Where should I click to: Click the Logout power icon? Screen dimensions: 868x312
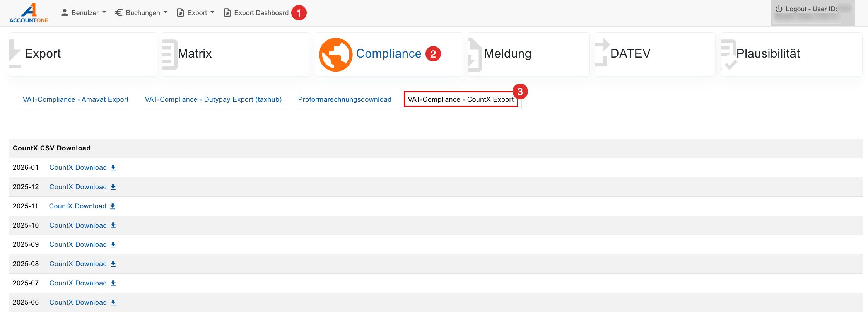pyautogui.click(x=779, y=9)
